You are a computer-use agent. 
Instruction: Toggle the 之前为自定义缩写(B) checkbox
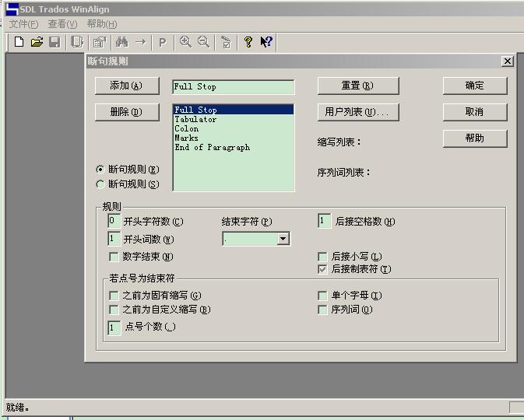point(114,310)
